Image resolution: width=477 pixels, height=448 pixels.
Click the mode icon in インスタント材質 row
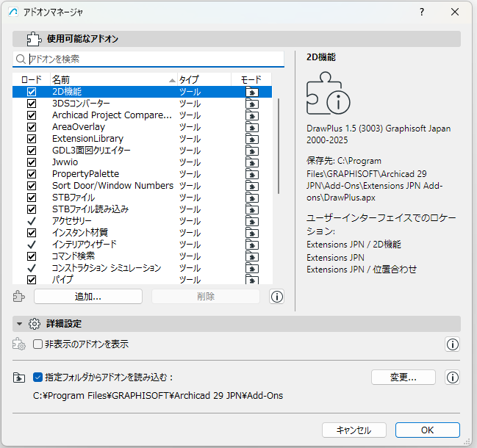[252, 233]
